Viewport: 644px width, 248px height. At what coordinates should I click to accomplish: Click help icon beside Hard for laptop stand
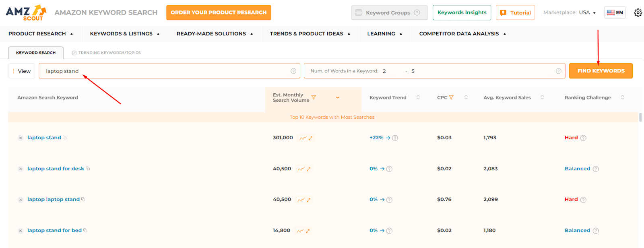point(583,138)
